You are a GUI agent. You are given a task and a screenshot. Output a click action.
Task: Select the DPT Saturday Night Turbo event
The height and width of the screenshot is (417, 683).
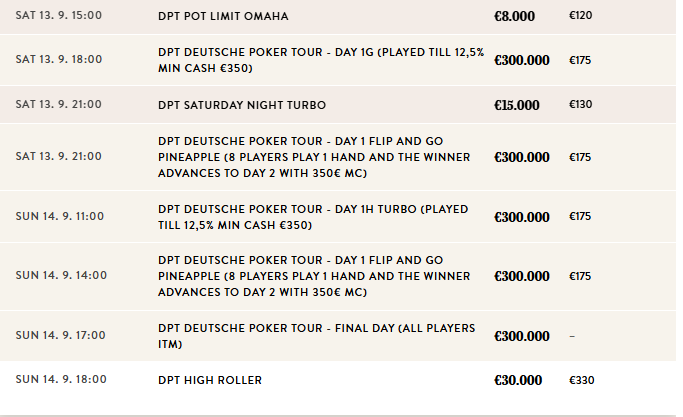(242, 105)
